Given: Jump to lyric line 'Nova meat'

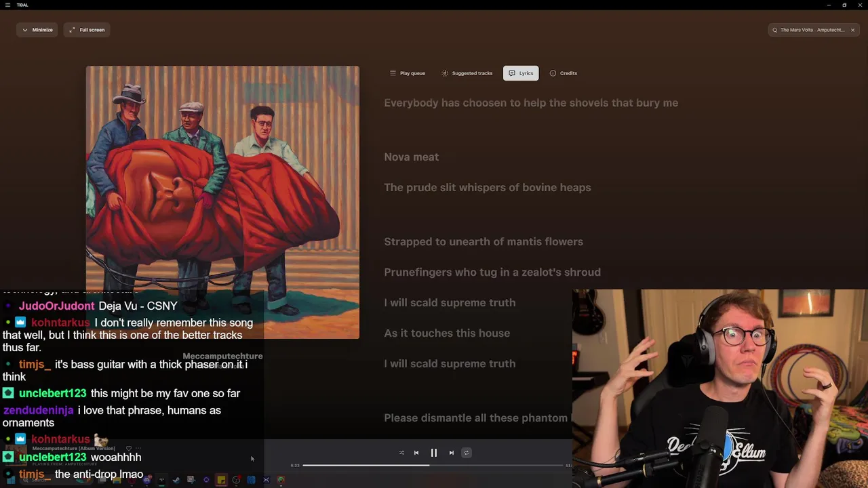Looking at the screenshot, I should (412, 157).
